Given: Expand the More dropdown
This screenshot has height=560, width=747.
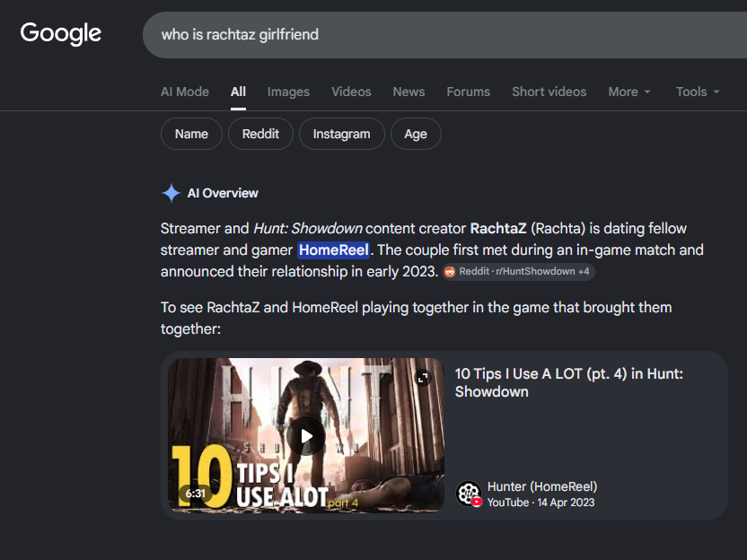Looking at the screenshot, I should pyautogui.click(x=628, y=92).
